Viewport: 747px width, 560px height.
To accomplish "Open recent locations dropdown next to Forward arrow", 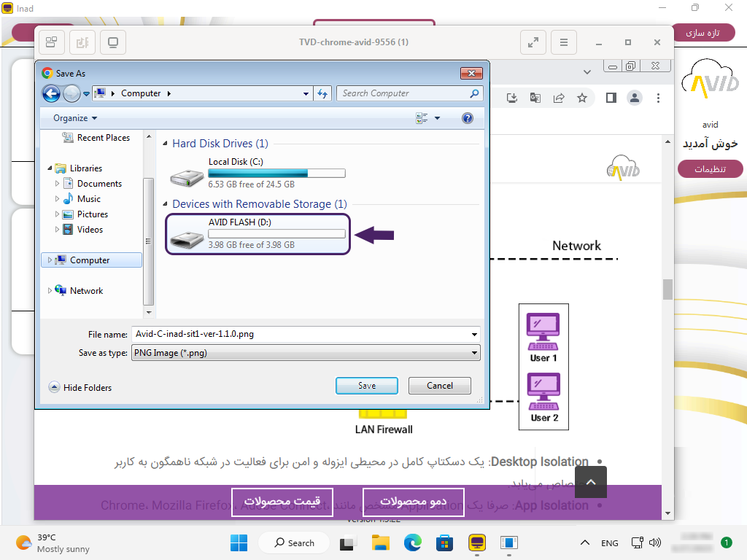I will pos(86,94).
